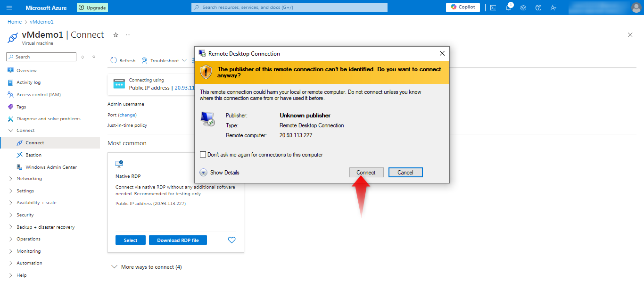Click the help question mark icon
Screen dimensions: 644x290
coord(538,8)
